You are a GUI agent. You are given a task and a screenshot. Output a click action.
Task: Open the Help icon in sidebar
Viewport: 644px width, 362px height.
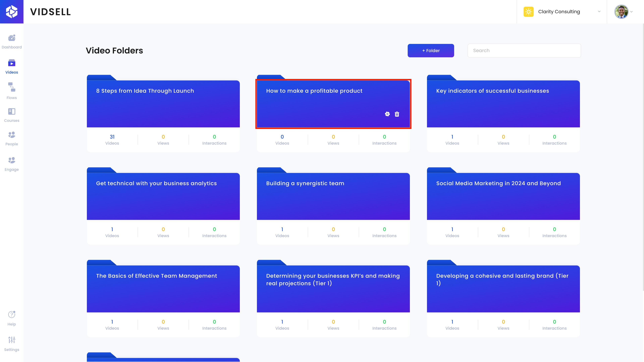pyautogui.click(x=12, y=315)
